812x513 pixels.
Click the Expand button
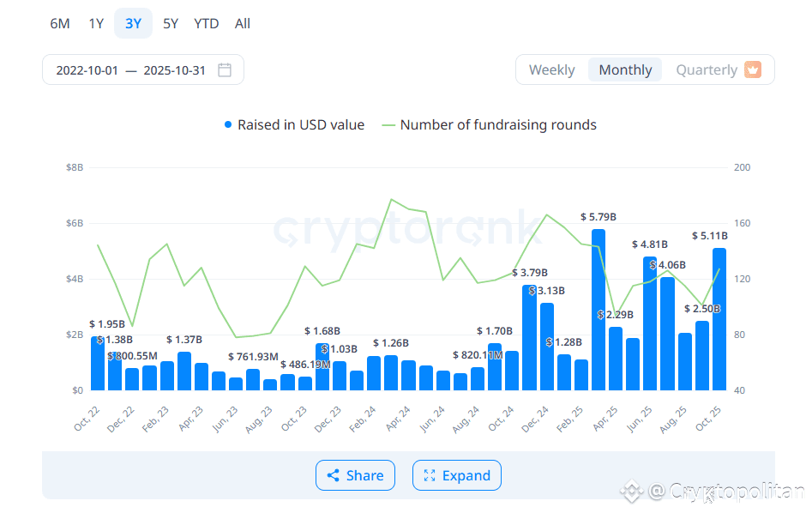point(457,475)
